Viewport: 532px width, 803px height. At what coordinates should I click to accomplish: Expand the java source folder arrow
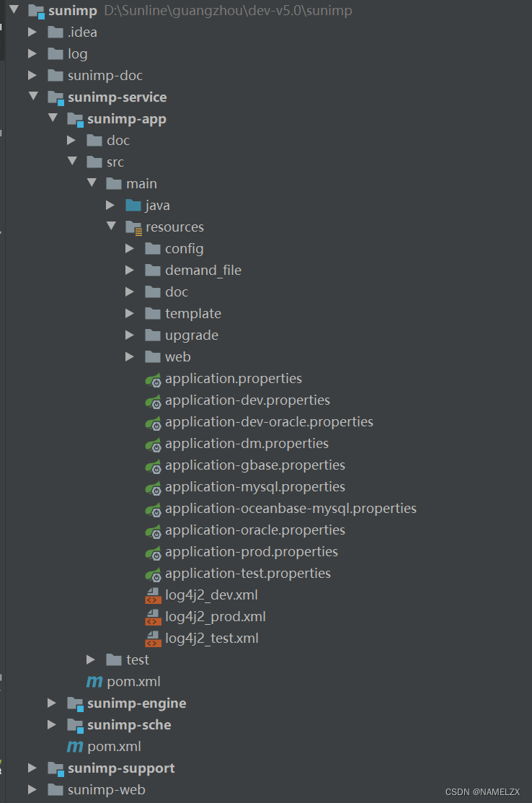click(110, 206)
